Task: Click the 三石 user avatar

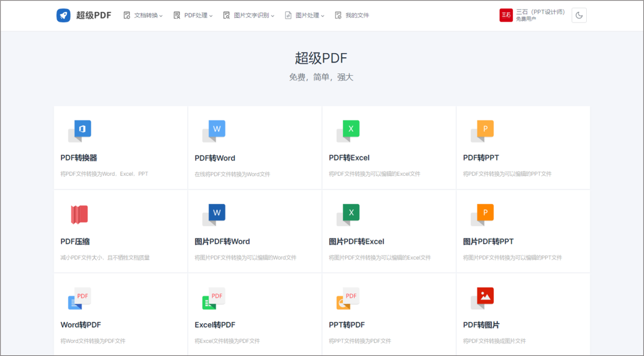Action: click(x=506, y=16)
